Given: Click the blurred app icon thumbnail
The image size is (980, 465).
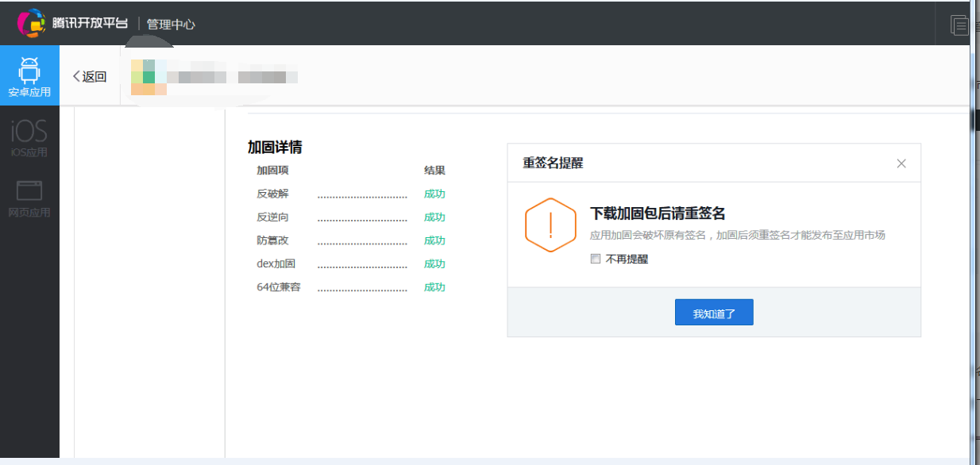Looking at the screenshot, I should (x=149, y=77).
